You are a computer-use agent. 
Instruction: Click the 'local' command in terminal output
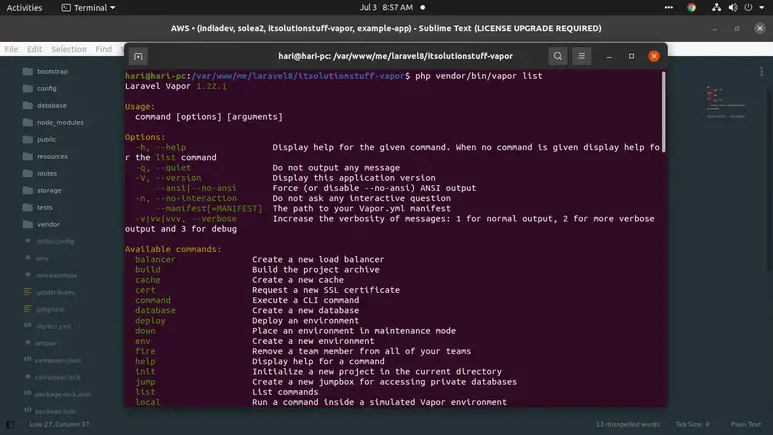click(x=147, y=402)
